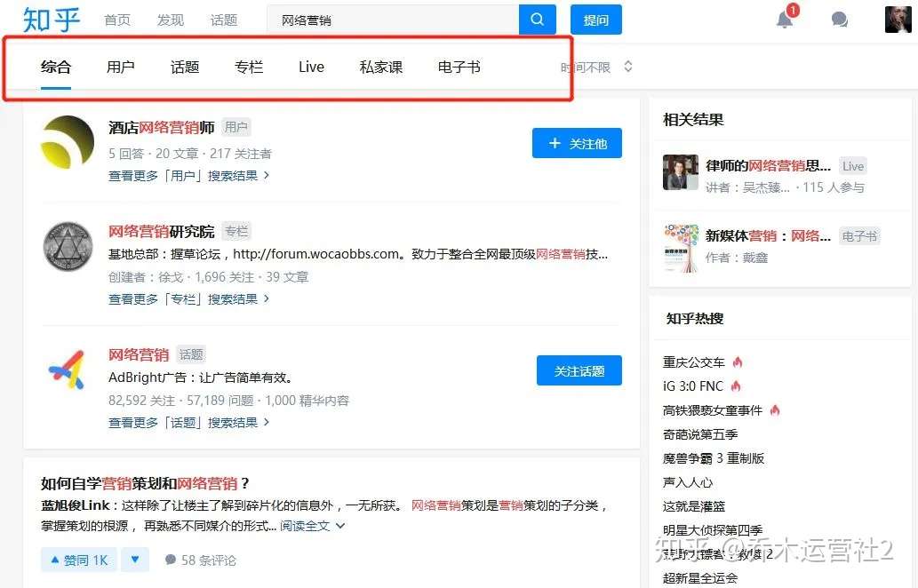Image resolution: width=918 pixels, height=588 pixels.
Task: Click the magnifier search button
Action: [x=537, y=20]
